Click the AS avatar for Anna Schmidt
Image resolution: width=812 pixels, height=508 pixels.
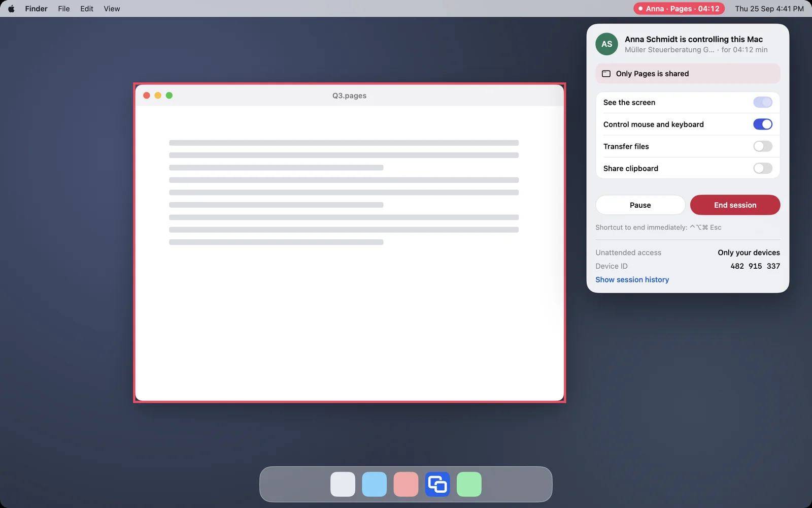tap(606, 44)
